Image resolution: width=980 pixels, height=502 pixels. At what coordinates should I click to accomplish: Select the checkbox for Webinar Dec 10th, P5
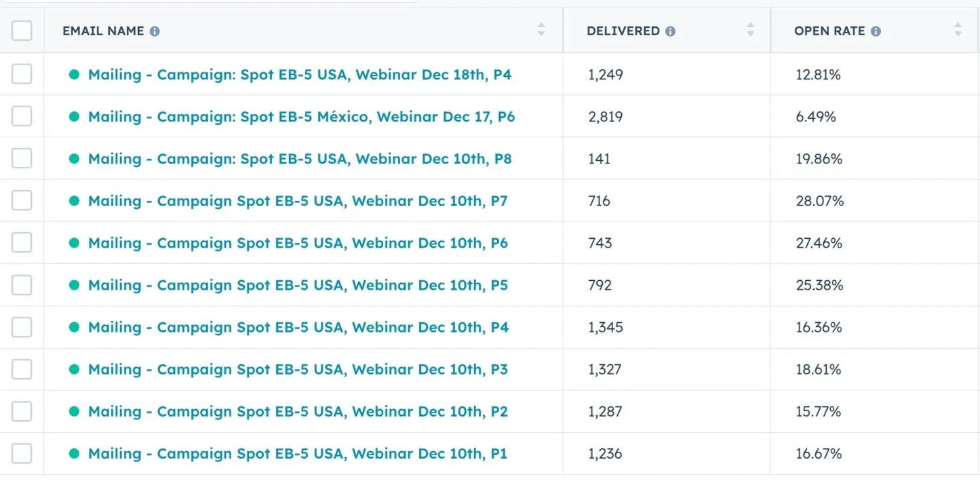click(22, 285)
